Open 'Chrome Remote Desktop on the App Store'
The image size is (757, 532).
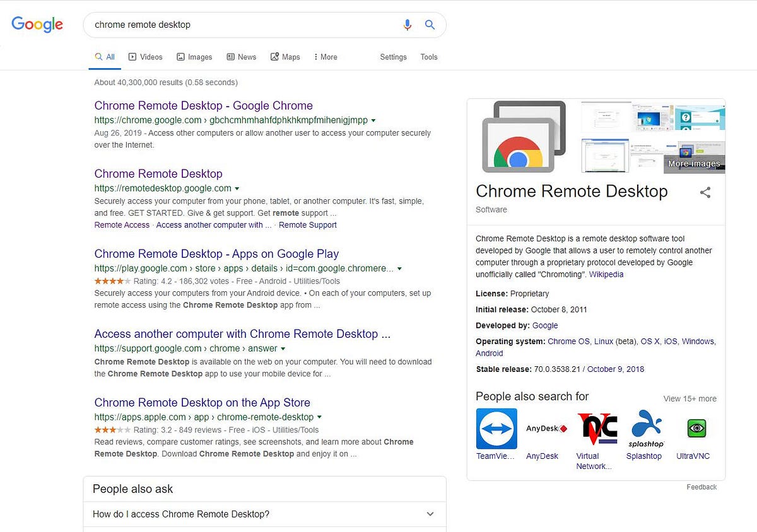pos(202,402)
